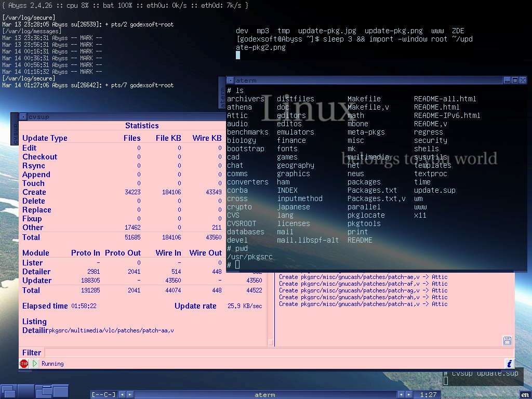Screen dimensions: 532x399
Task: Click the gnucash patch-ai,v log line
Action: click(363, 304)
